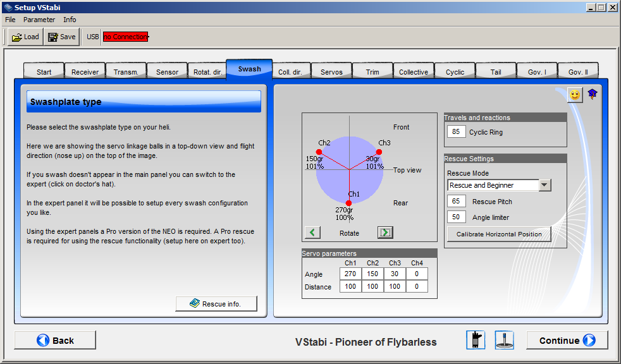Switch to the Rotat. dir. tab
621x364 pixels.
click(x=208, y=71)
